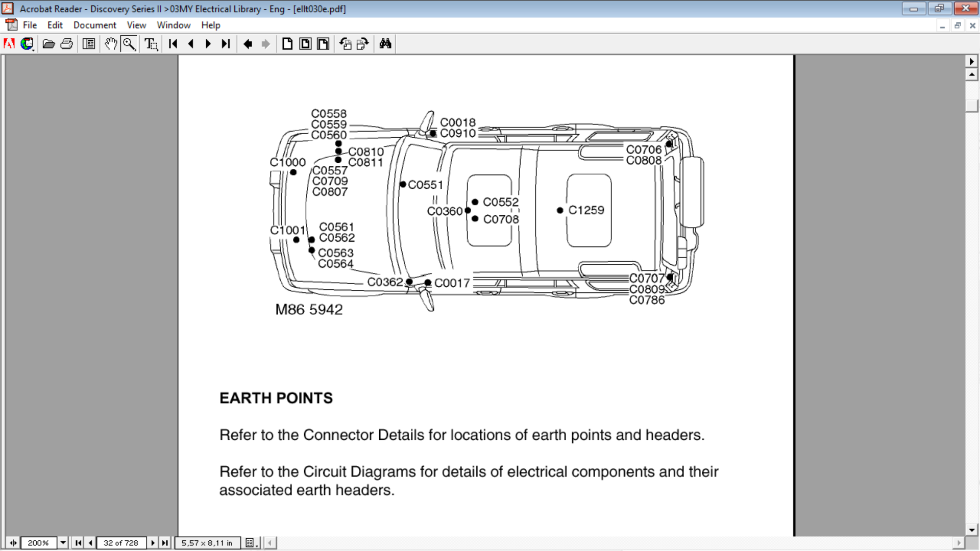Click the page number field 32 of 728

pyautogui.click(x=121, y=543)
